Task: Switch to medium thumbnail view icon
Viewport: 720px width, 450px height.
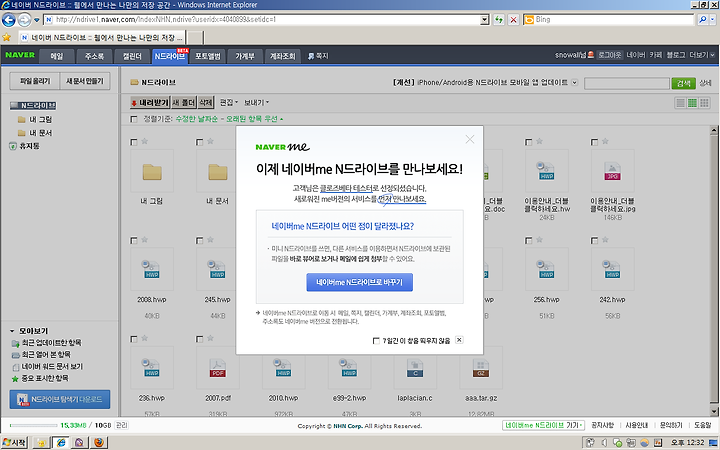Action: click(x=692, y=103)
